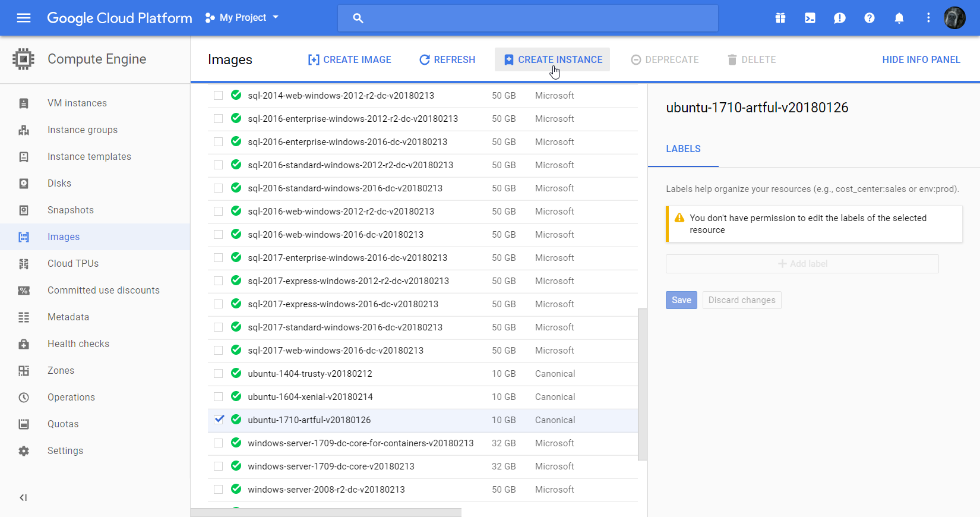The height and width of the screenshot is (517, 980).
Task: Open Instance groups in the sidebar
Action: point(83,130)
